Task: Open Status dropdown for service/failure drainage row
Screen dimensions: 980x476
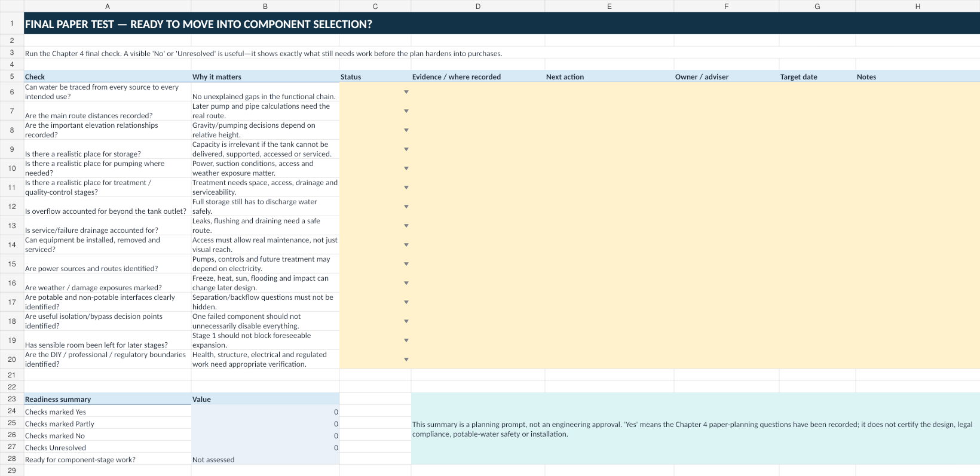Action: [406, 226]
